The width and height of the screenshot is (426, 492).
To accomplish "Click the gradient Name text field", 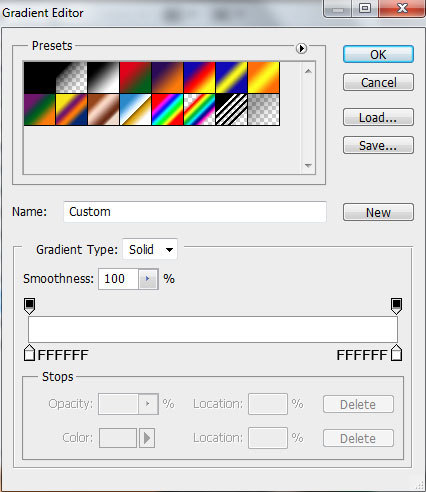I will (x=195, y=212).
